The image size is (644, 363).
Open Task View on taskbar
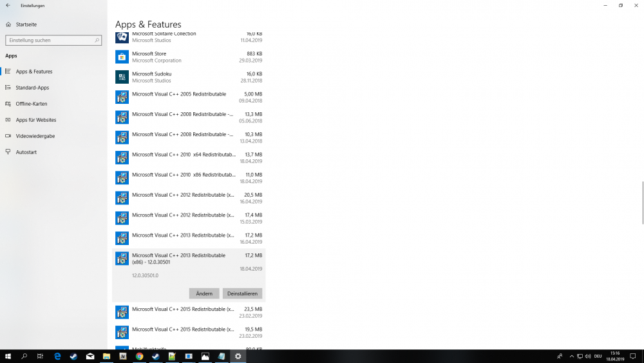tap(40, 356)
